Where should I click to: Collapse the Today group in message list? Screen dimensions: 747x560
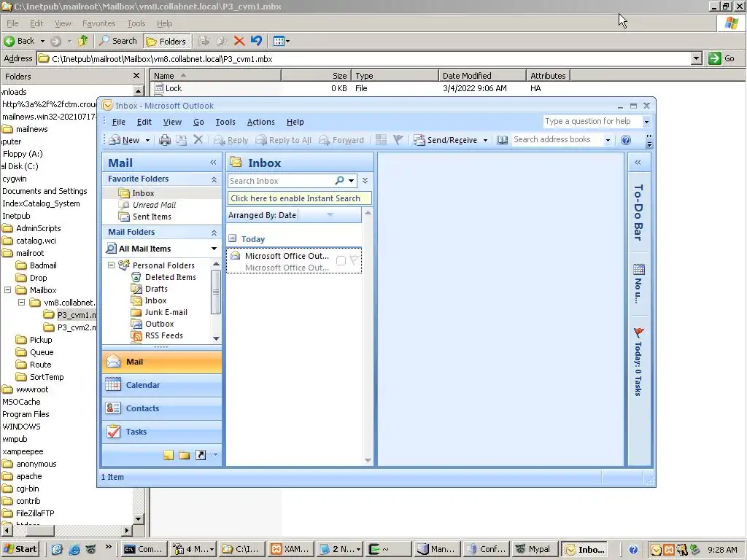[x=233, y=238]
